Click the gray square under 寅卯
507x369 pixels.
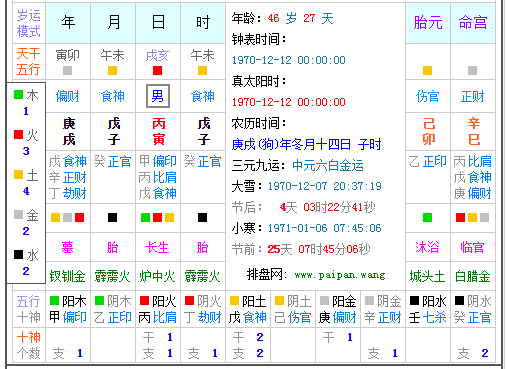(x=67, y=70)
